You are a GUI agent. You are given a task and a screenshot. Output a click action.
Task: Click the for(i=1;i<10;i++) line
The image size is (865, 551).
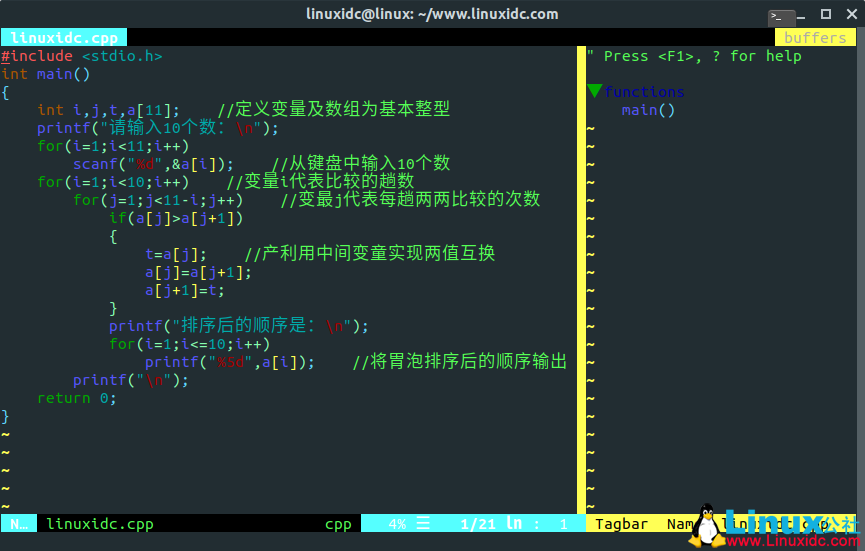(x=113, y=181)
